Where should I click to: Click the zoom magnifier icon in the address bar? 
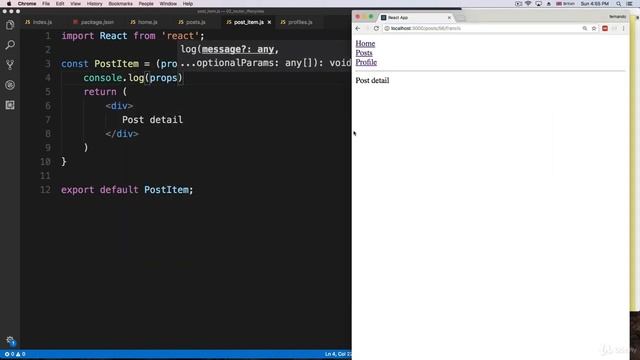pos(584,29)
